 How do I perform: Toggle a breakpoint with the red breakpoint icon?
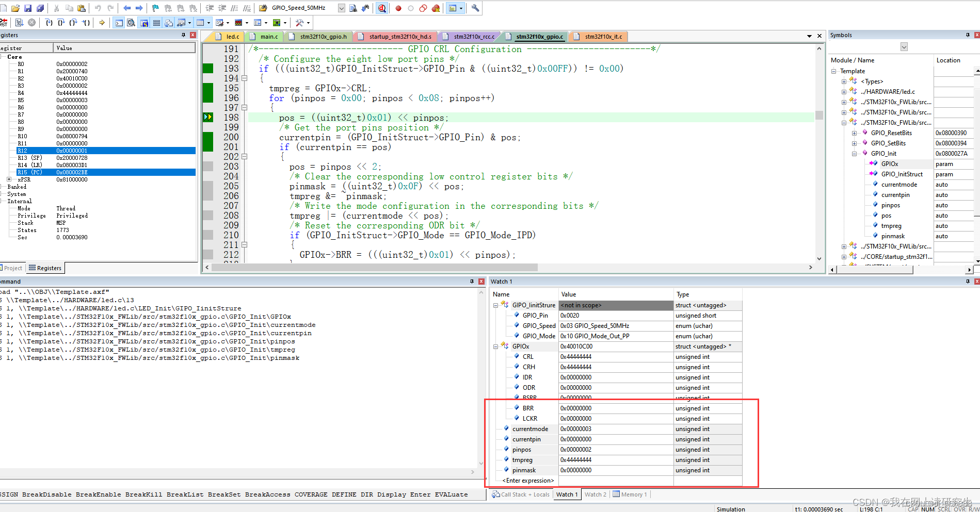[399, 8]
